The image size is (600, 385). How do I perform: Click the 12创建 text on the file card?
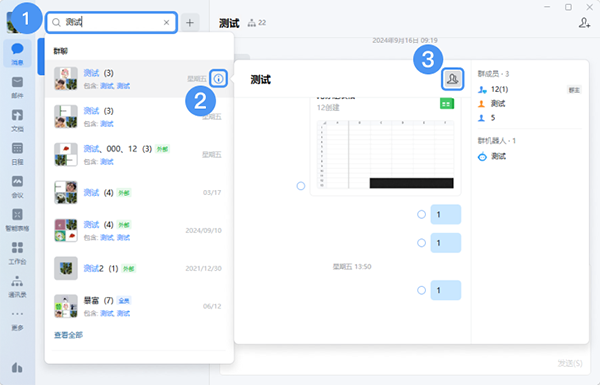(328, 108)
